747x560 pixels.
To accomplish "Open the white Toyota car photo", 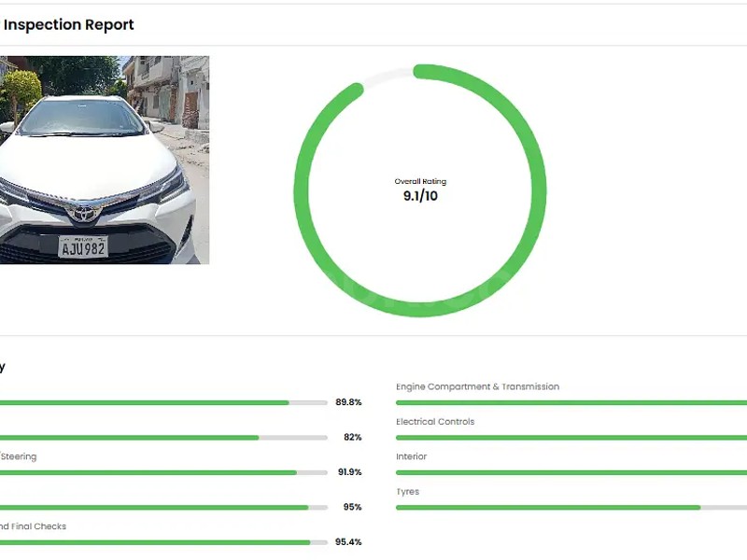I will [105, 160].
